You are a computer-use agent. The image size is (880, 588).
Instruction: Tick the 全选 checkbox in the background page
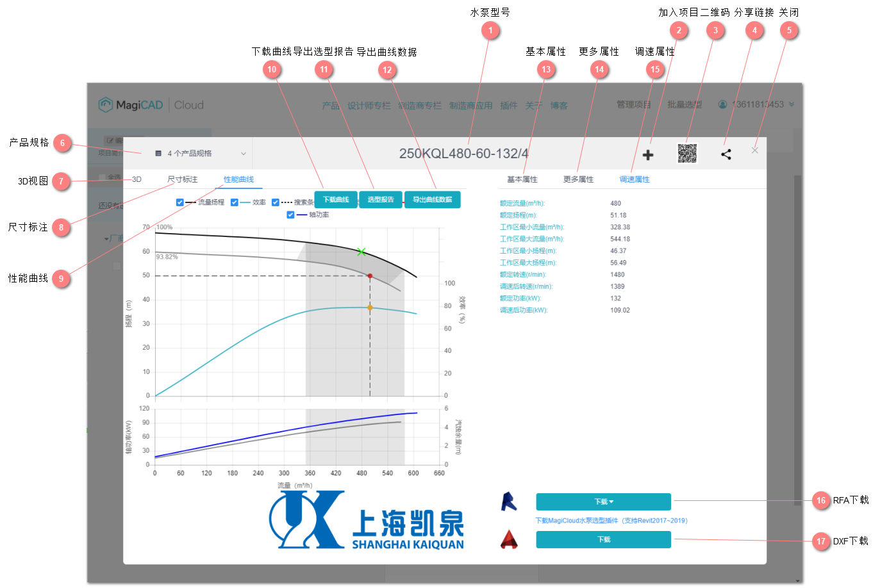tap(102, 177)
